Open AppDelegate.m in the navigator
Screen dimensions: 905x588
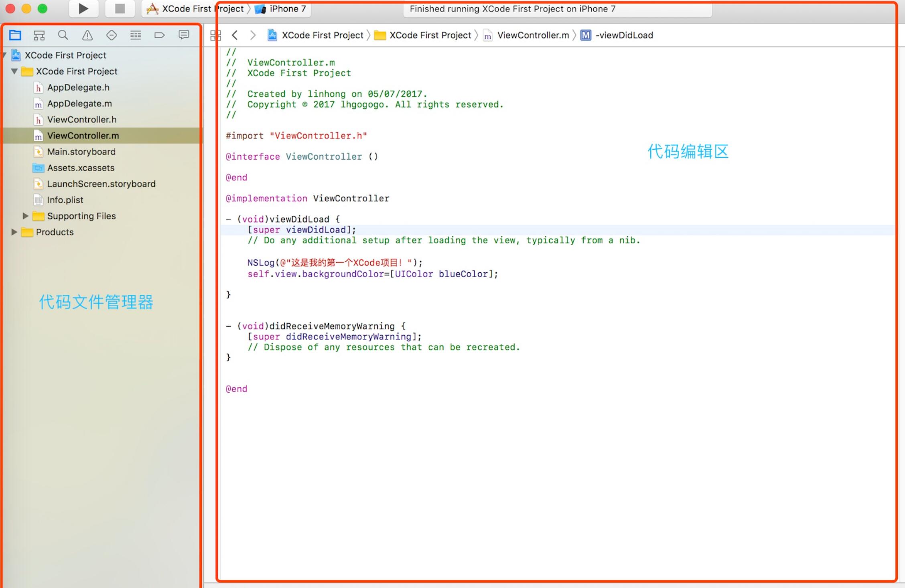point(79,103)
